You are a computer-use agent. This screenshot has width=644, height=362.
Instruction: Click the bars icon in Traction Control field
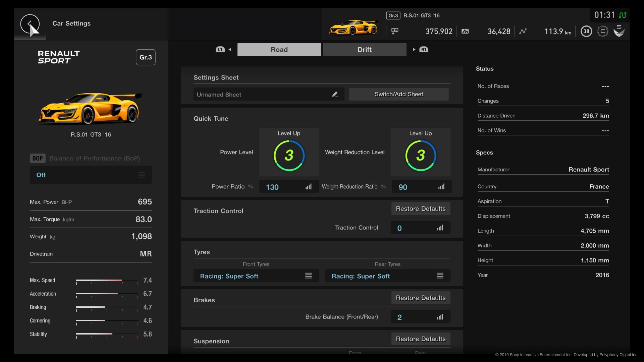point(440,228)
